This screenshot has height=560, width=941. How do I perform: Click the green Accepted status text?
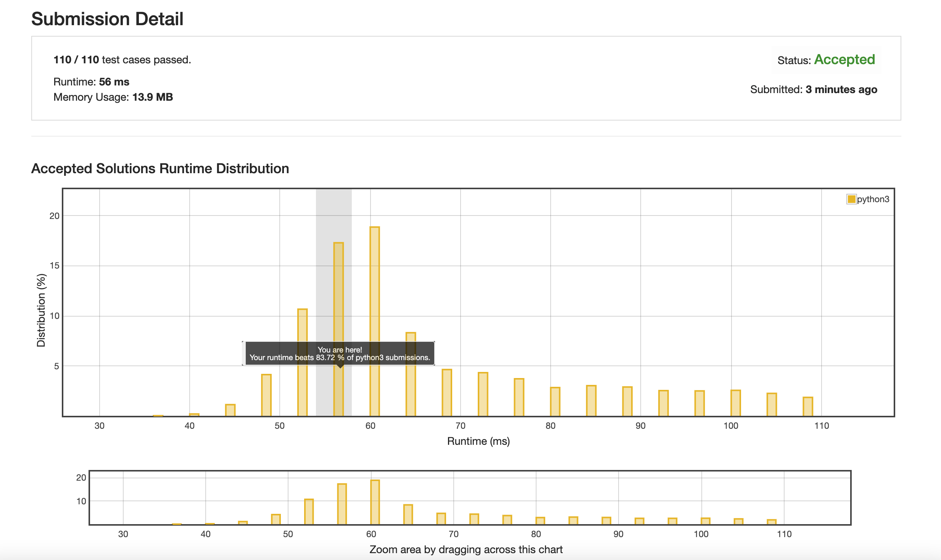tap(844, 60)
